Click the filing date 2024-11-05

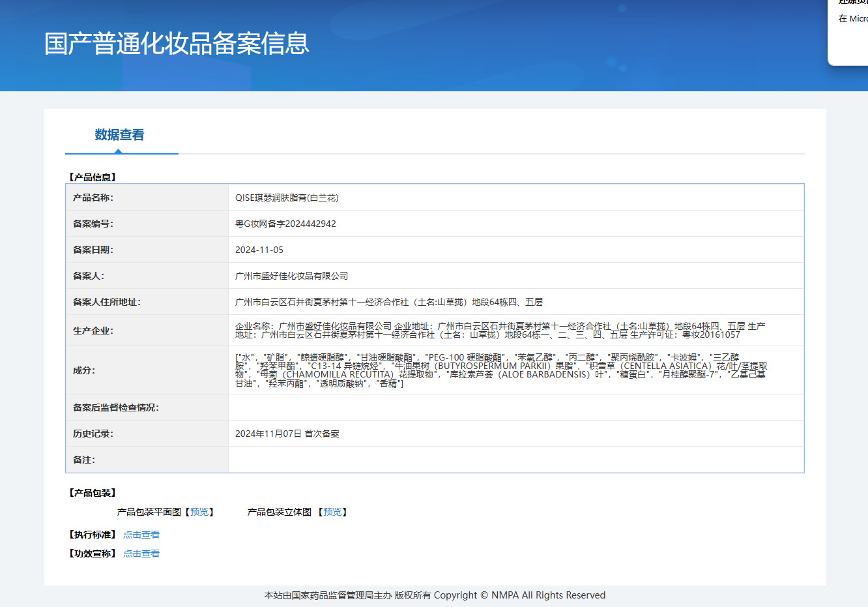[259, 250]
